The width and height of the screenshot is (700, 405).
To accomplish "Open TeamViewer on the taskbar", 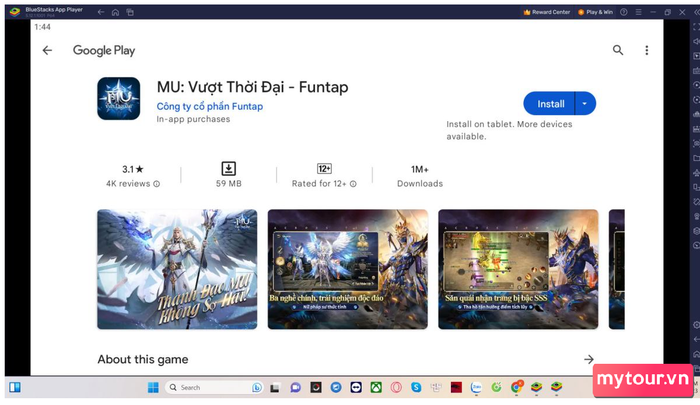I will click(356, 387).
